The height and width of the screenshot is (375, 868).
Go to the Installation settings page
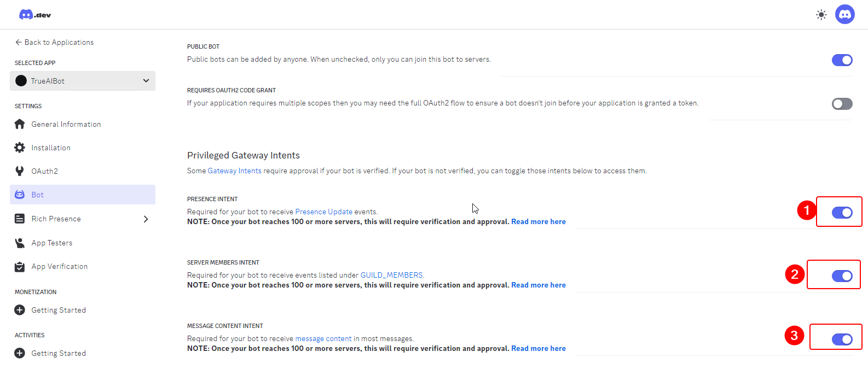[83, 148]
